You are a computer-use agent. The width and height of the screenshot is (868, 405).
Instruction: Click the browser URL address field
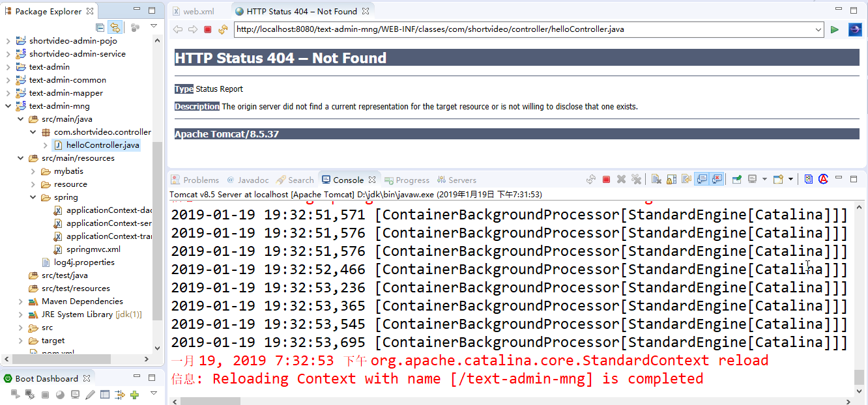coord(521,29)
